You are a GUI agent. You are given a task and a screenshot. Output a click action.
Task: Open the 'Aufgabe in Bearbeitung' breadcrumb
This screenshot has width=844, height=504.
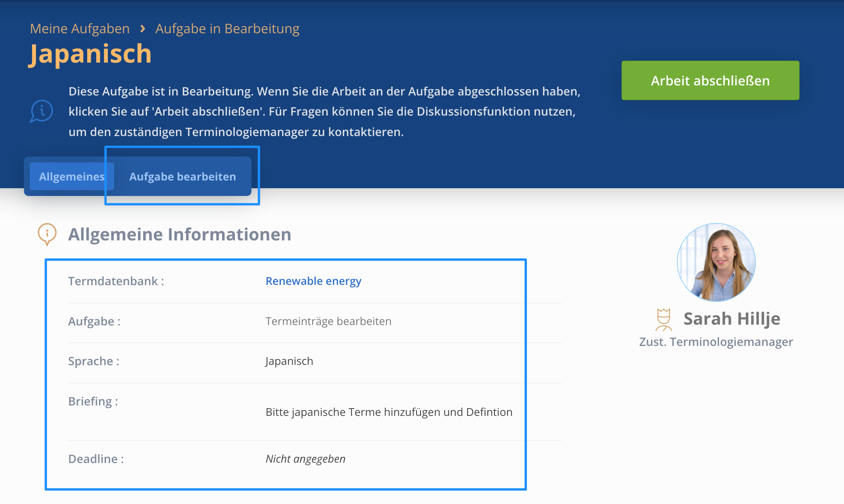pos(227,29)
